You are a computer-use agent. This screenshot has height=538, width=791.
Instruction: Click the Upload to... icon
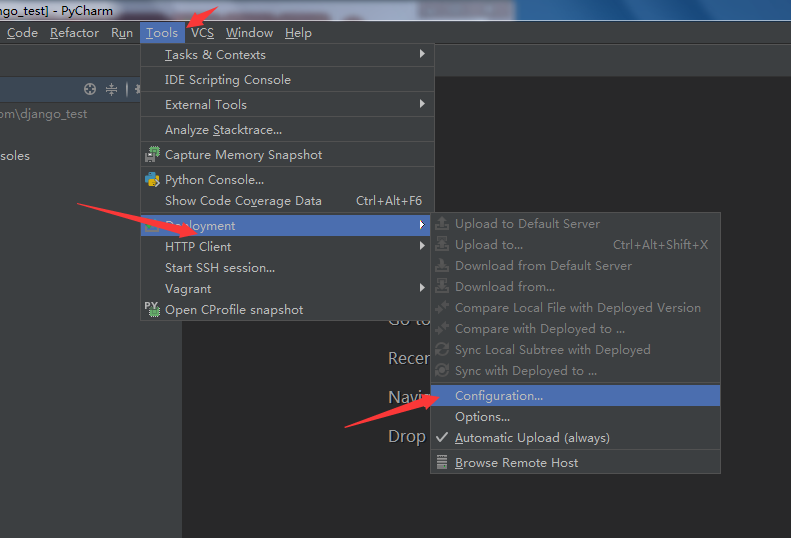[x=442, y=244]
